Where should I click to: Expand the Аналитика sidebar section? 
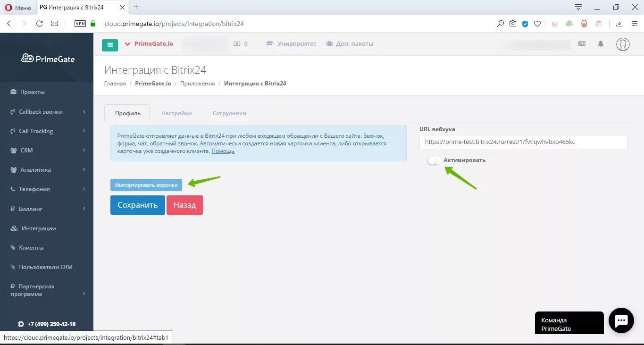click(x=47, y=170)
